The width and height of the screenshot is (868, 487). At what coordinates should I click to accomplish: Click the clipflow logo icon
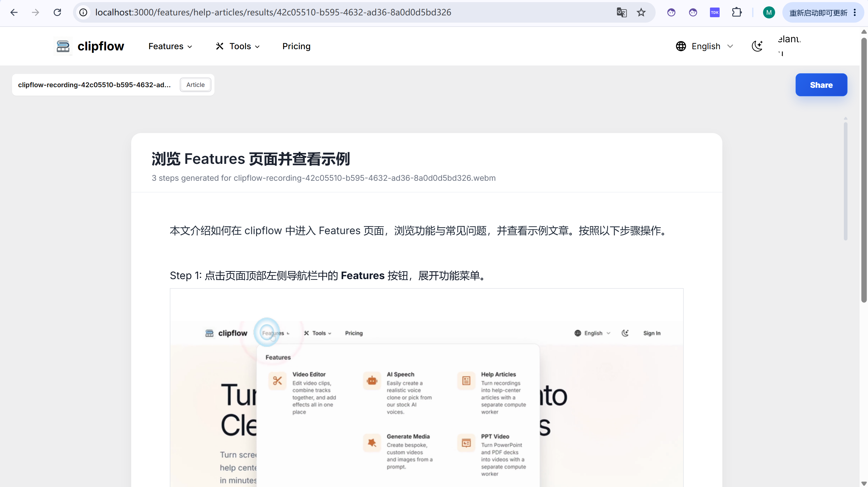pyautogui.click(x=63, y=46)
